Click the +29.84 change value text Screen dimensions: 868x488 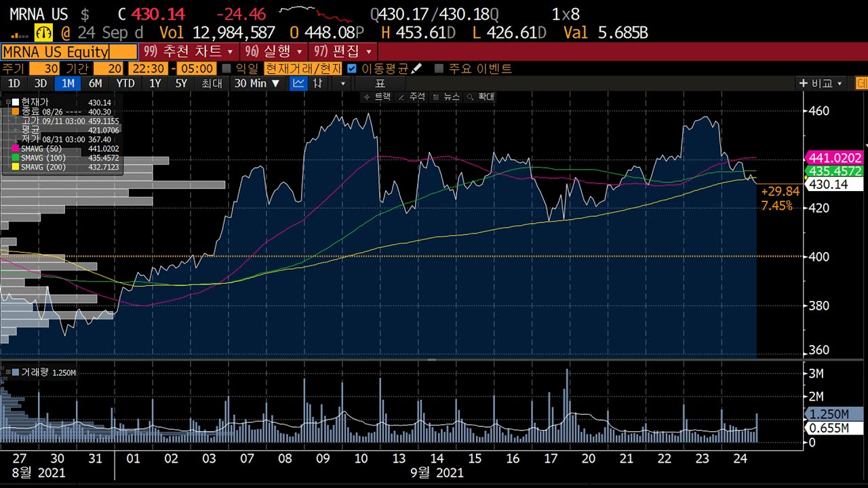tap(781, 192)
